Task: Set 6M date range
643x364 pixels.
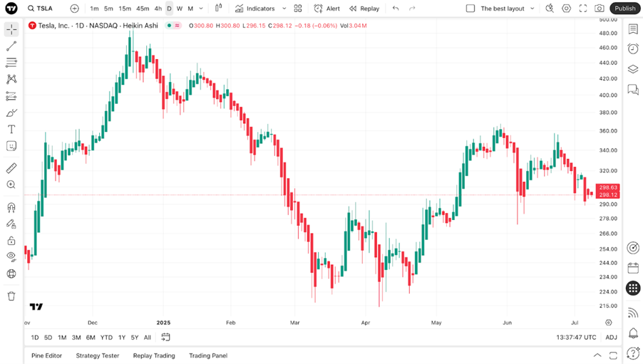Action: [x=91, y=338]
